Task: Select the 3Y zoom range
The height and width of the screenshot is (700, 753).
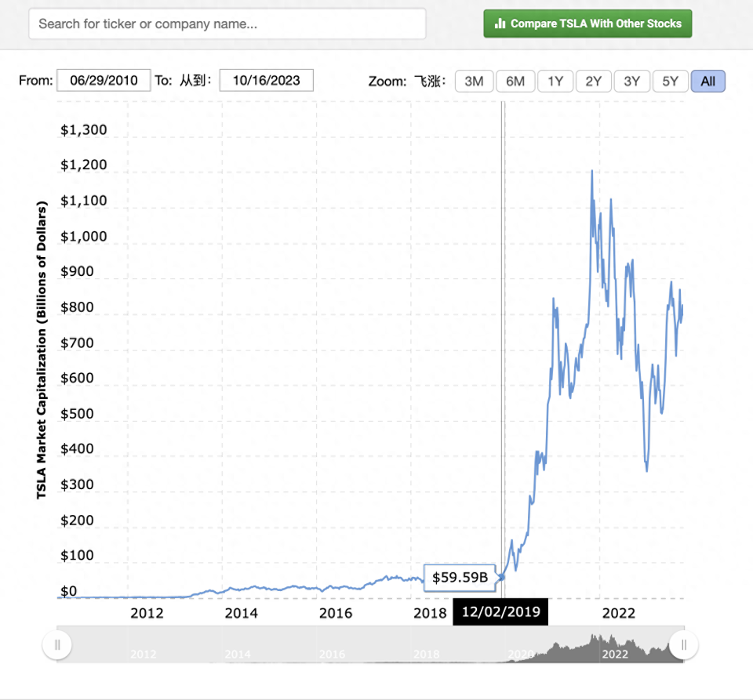Action: (x=632, y=81)
